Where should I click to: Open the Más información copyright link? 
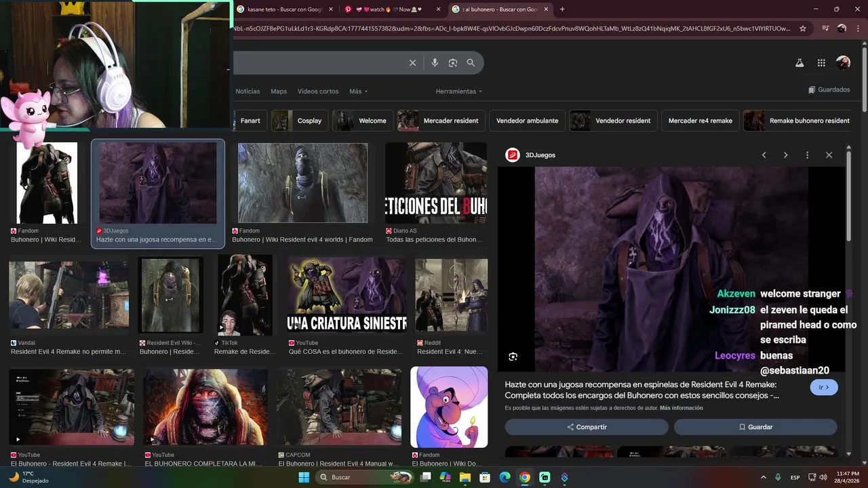point(681,408)
